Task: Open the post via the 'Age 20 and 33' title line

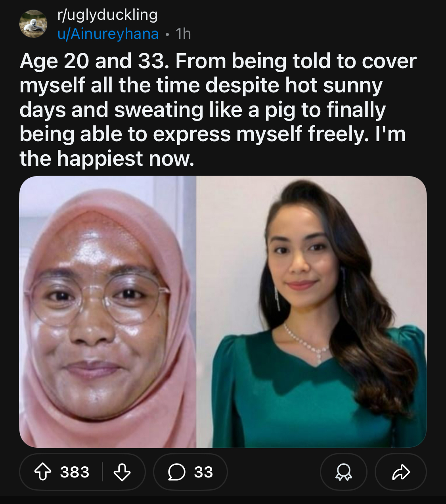Action: pyautogui.click(x=218, y=61)
